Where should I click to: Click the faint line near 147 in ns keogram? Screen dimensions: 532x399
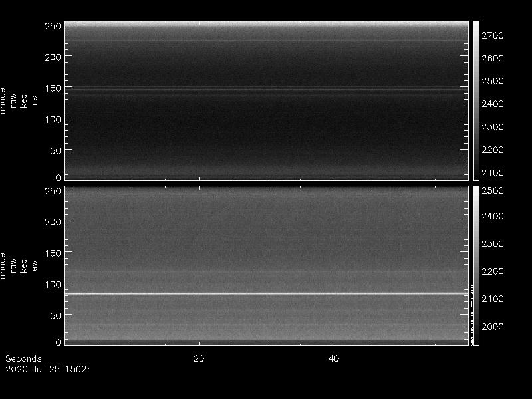pos(266,89)
